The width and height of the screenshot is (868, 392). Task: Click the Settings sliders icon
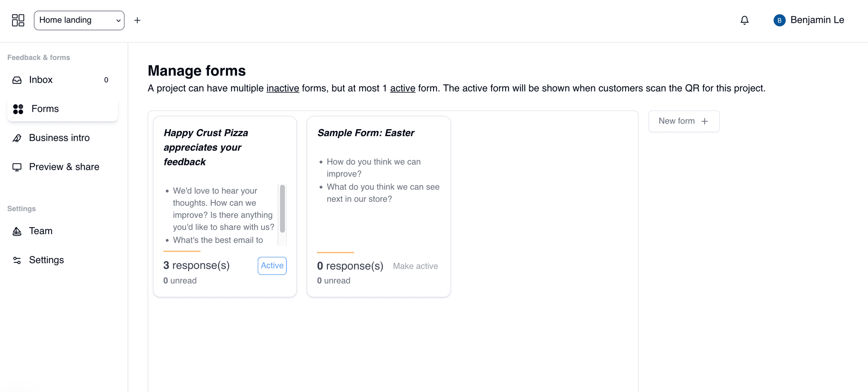click(17, 260)
